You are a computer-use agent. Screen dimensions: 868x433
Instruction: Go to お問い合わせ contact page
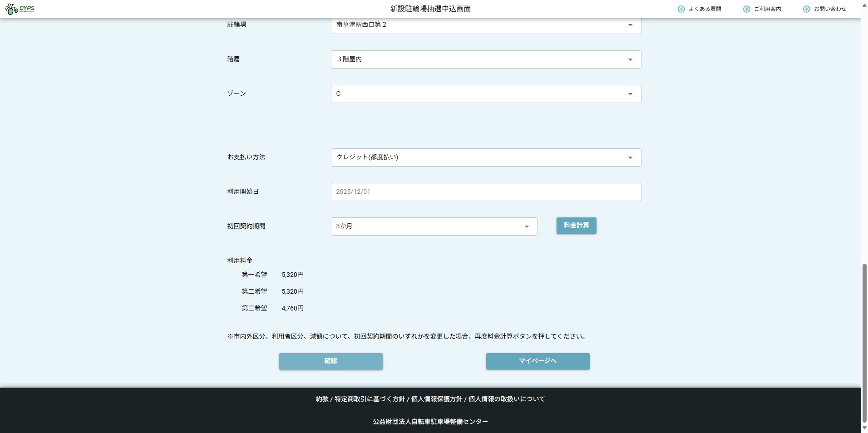830,9
